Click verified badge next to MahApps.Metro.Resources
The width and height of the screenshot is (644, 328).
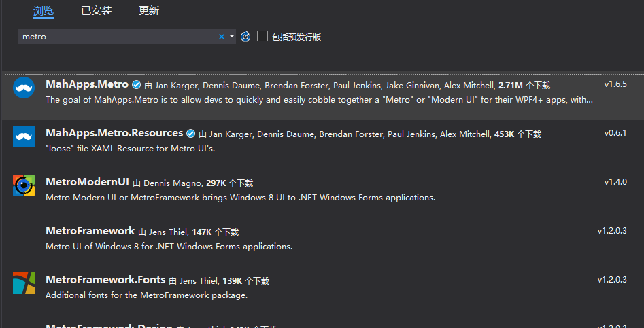[190, 134]
